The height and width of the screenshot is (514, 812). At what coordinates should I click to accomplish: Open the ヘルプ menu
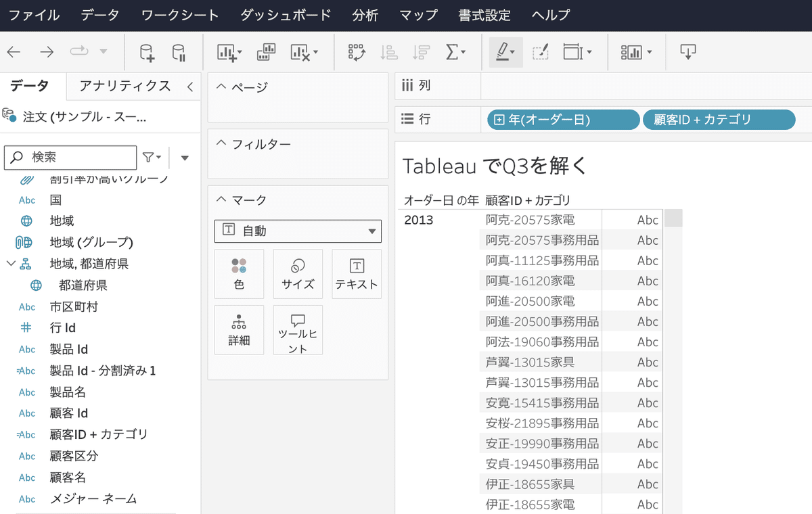(x=551, y=15)
